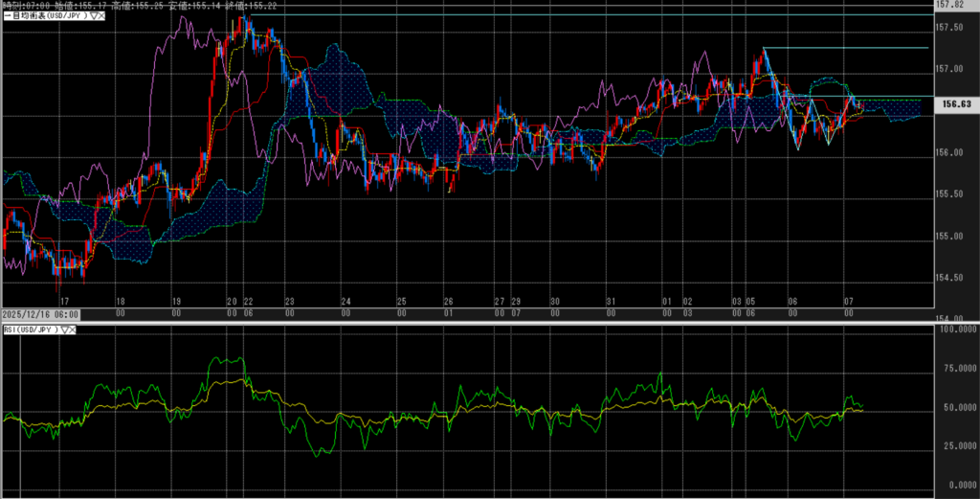This screenshot has width=980, height=499.
Task: Click the 157.82 high price label
Action: 952,5
